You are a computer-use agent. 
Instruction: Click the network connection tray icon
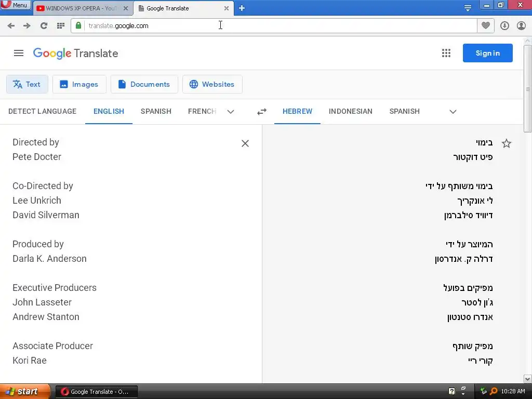(484, 391)
